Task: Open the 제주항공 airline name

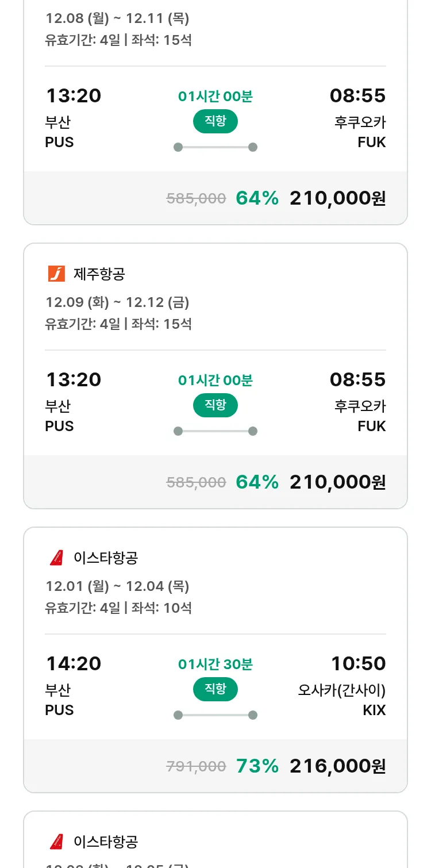Action: (x=99, y=274)
